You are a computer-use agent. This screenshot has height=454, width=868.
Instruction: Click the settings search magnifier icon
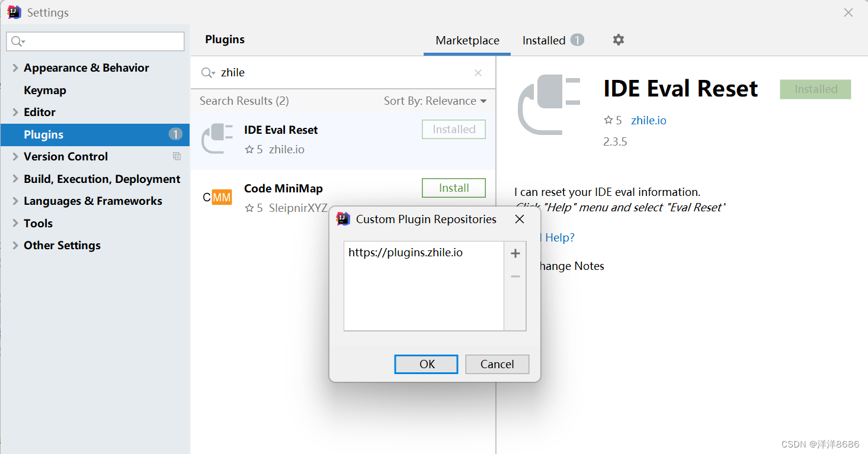click(x=18, y=41)
